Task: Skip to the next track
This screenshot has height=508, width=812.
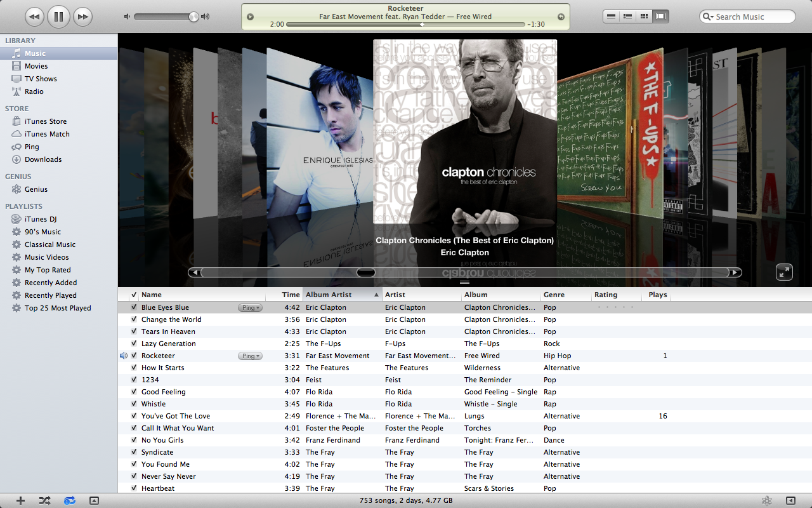Action: [x=82, y=17]
